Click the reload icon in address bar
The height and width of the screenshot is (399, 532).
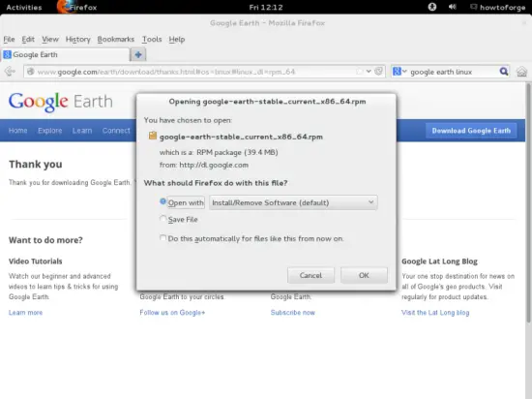(x=378, y=72)
